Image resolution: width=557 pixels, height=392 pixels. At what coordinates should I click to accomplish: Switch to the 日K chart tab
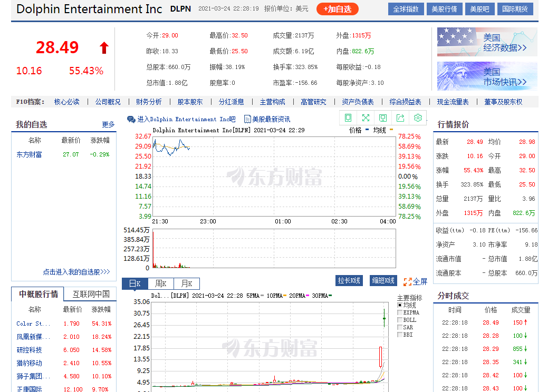(135, 283)
